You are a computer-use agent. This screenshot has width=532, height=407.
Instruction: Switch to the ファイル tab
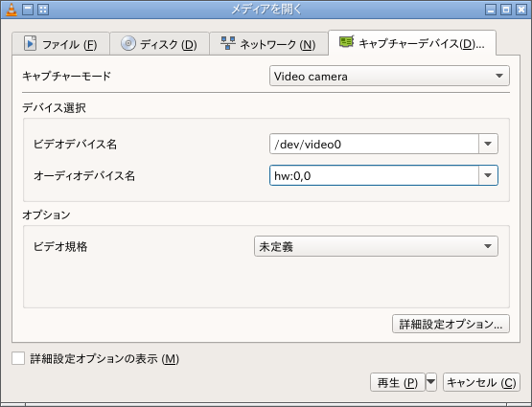[60, 44]
